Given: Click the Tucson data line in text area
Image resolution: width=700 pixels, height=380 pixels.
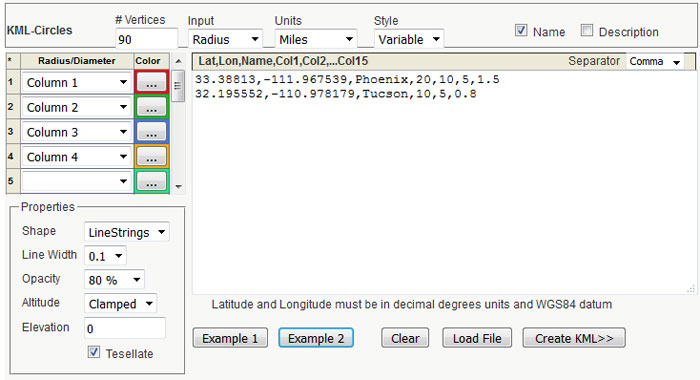Looking at the screenshot, I should tap(336, 94).
